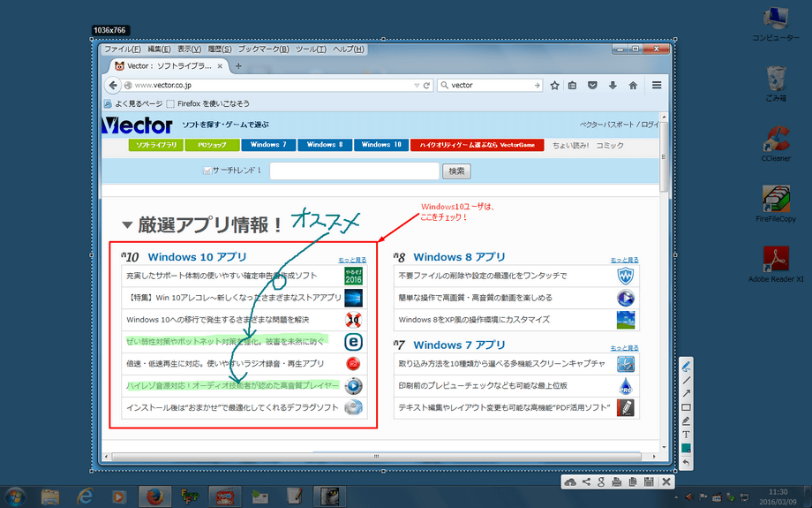Bookmark this page with the star

(554, 86)
